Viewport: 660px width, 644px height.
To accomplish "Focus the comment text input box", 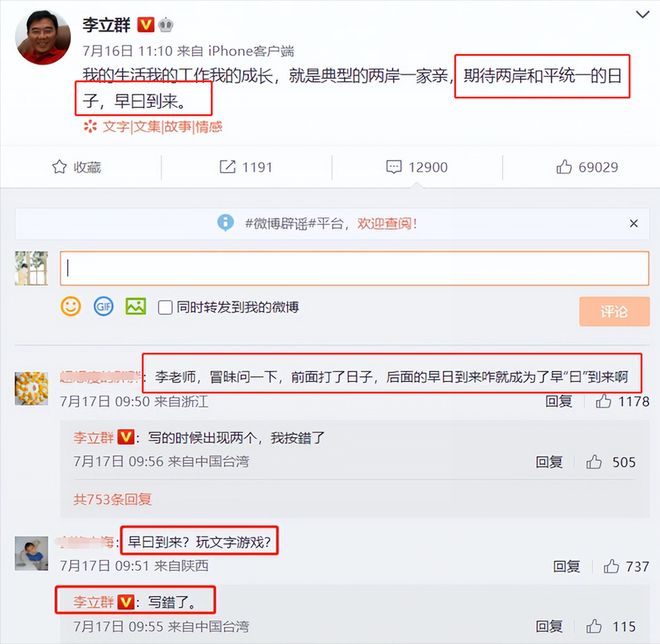I will pos(354,269).
